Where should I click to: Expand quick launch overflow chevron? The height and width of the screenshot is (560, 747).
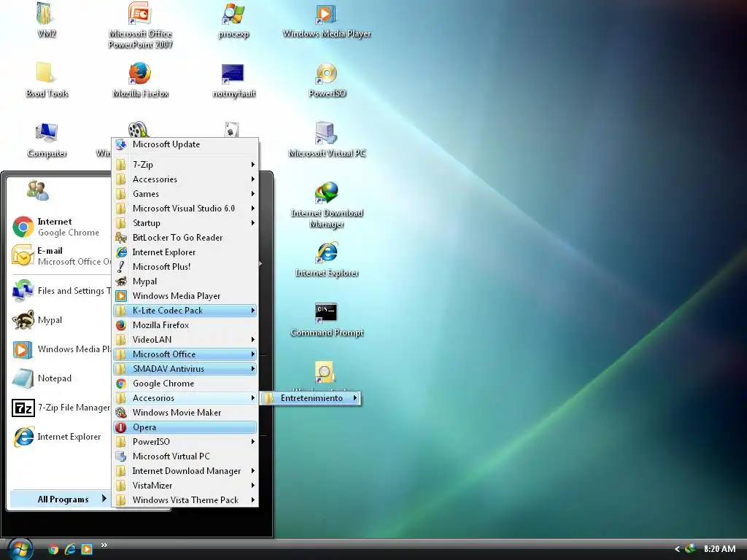[x=104, y=545]
